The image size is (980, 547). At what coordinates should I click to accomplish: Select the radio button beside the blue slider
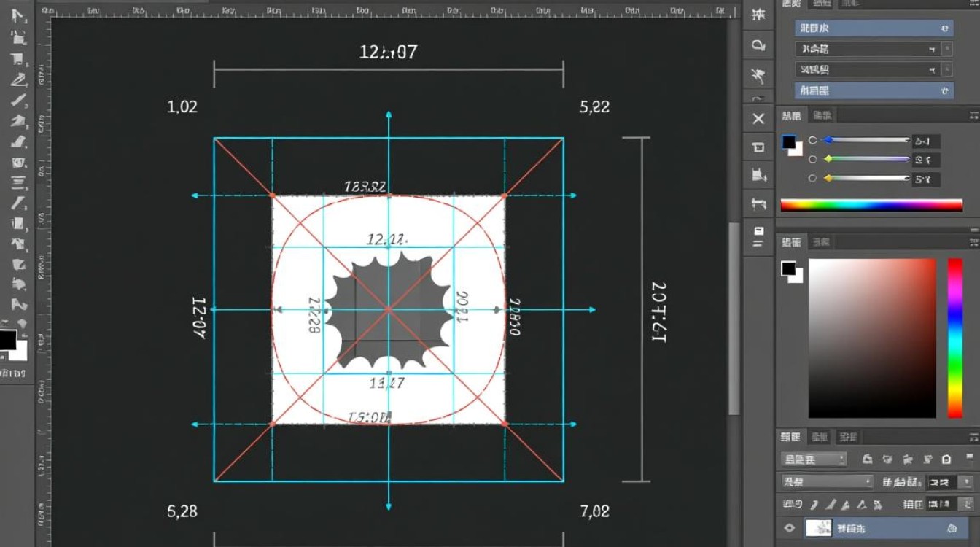pyautogui.click(x=812, y=140)
